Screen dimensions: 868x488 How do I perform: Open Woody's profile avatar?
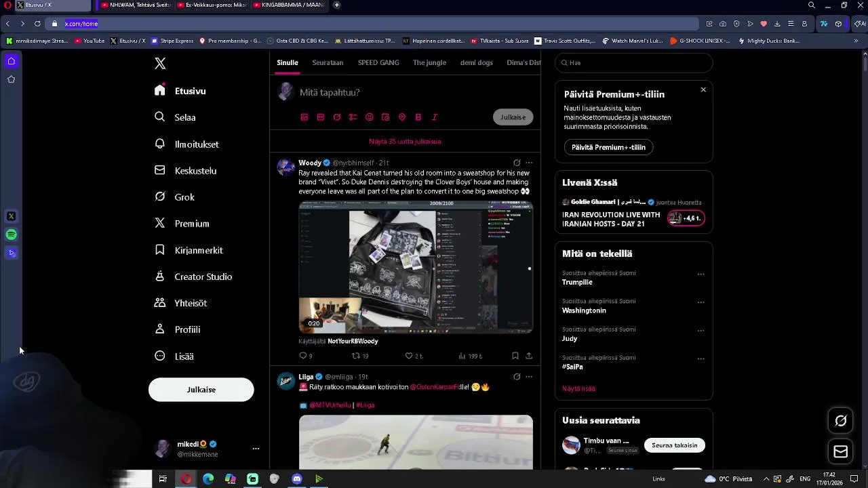pyautogui.click(x=285, y=167)
